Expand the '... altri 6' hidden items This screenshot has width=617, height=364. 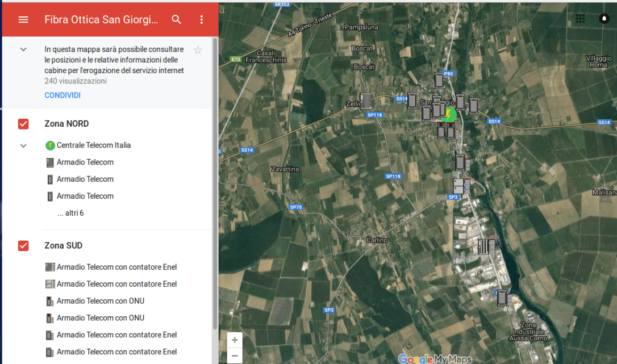[x=70, y=214]
